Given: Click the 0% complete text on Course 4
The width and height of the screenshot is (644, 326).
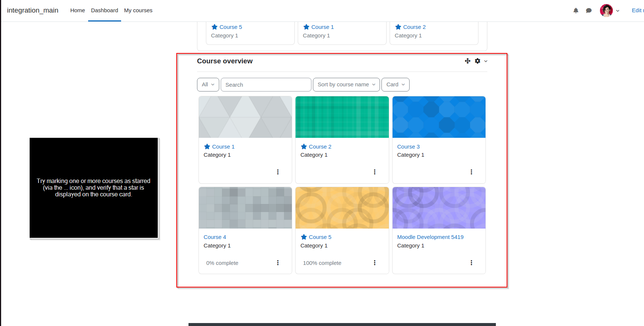Looking at the screenshot, I should point(222,263).
